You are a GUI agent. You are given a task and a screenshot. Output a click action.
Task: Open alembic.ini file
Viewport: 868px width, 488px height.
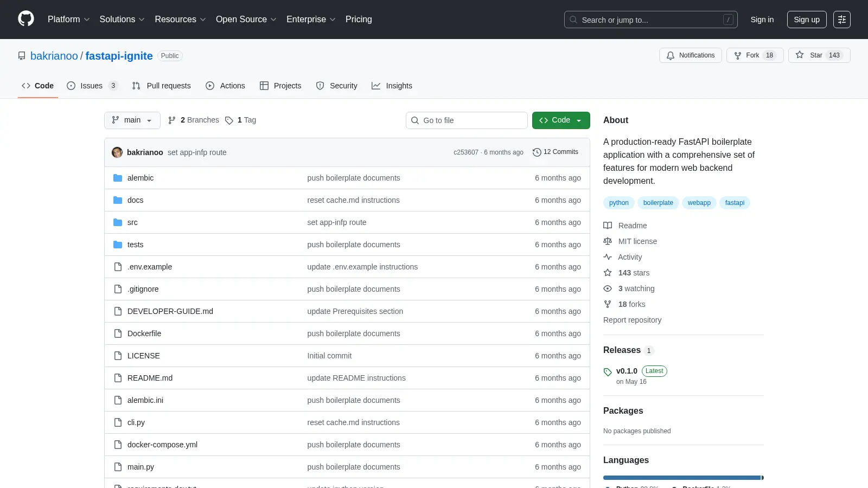(145, 400)
